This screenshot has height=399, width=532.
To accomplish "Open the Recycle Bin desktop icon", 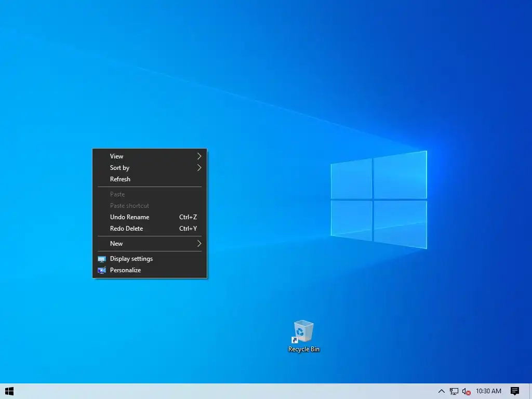I will [x=303, y=336].
